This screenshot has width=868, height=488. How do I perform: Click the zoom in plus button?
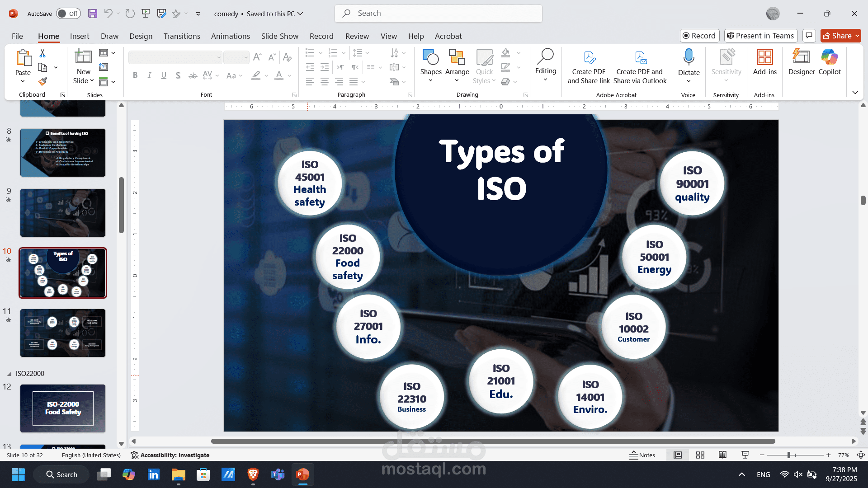tap(828, 455)
